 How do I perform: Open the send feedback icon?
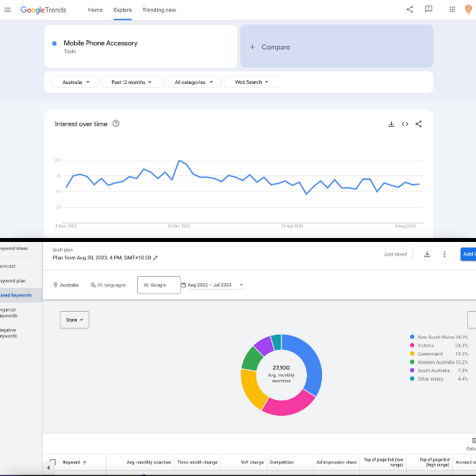[428, 9]
